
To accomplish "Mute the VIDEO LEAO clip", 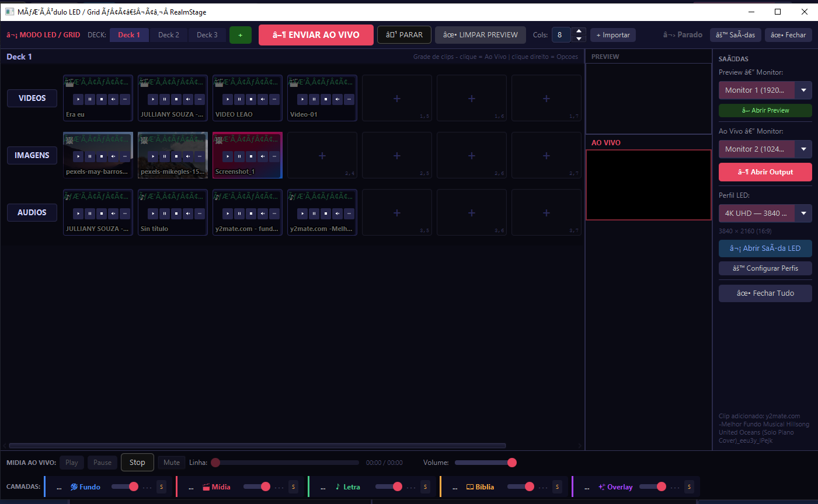I will click(x=263, y=99).
